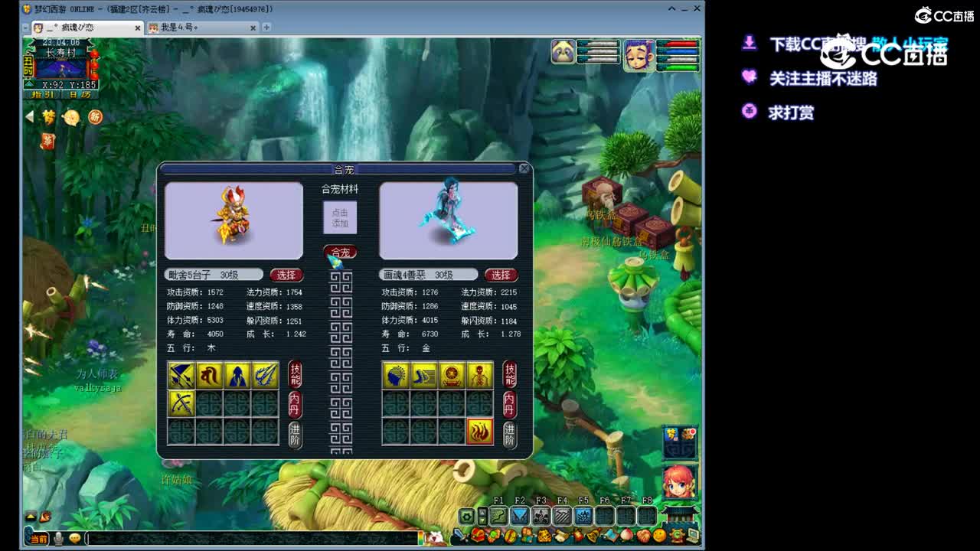This screenshot has height=551, width=980.
Task: Click 选择 next to 画魂4善恶
Action: tap(501, 275)
